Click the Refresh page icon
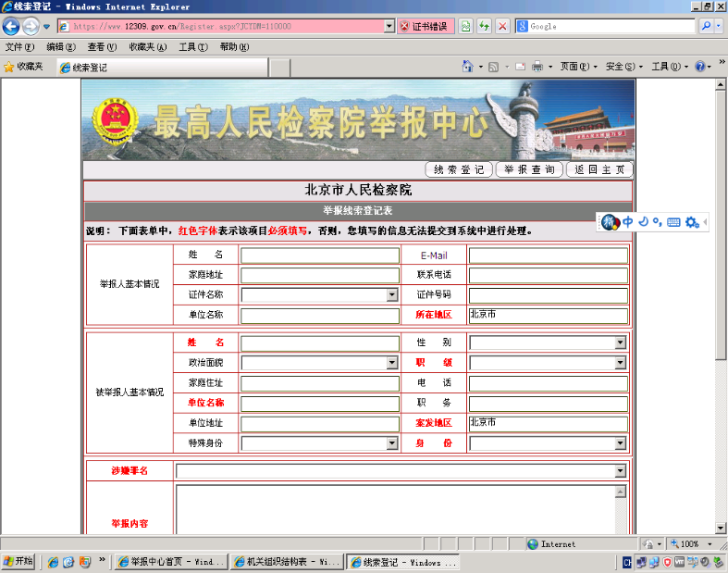728x573 pixels. 485,27
